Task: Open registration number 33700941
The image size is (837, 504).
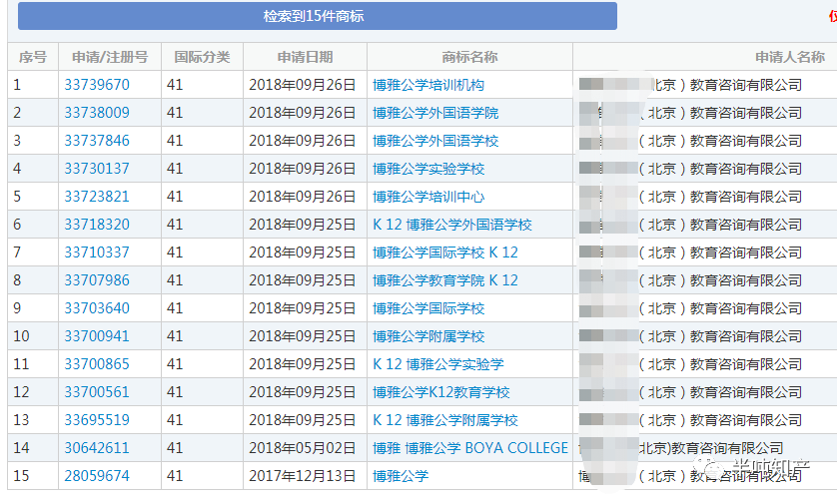Action: (97, 336)
